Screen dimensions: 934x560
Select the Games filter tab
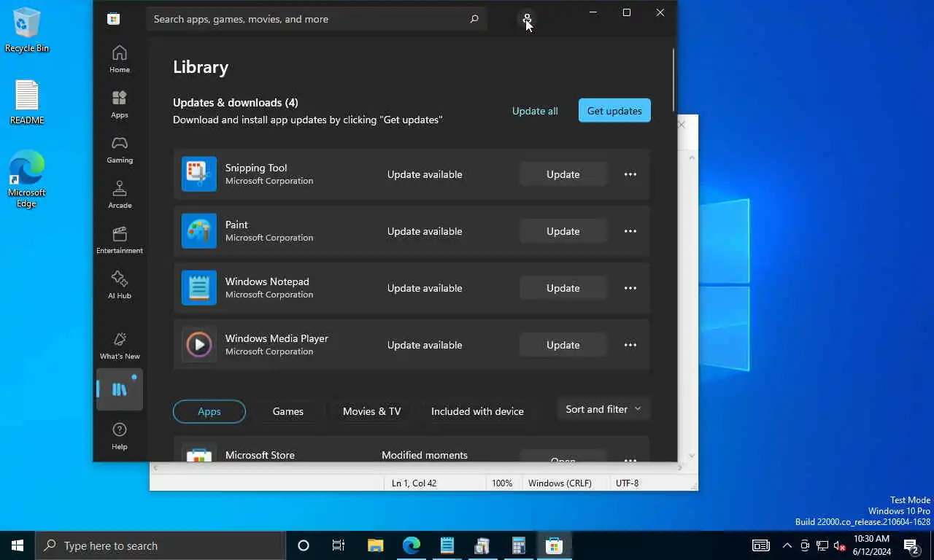(x=288, y=411)
